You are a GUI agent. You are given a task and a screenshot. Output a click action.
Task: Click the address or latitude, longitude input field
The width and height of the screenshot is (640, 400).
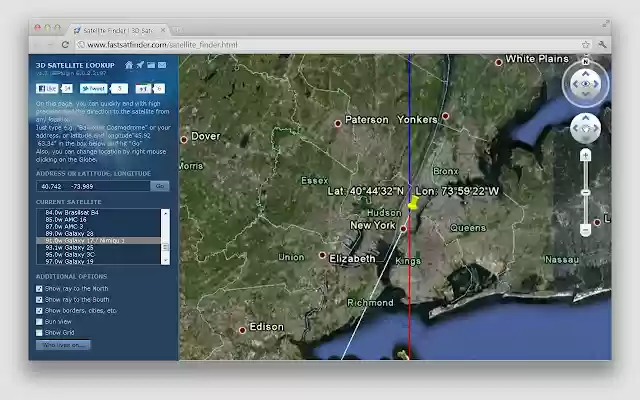[x=93, y=186]
